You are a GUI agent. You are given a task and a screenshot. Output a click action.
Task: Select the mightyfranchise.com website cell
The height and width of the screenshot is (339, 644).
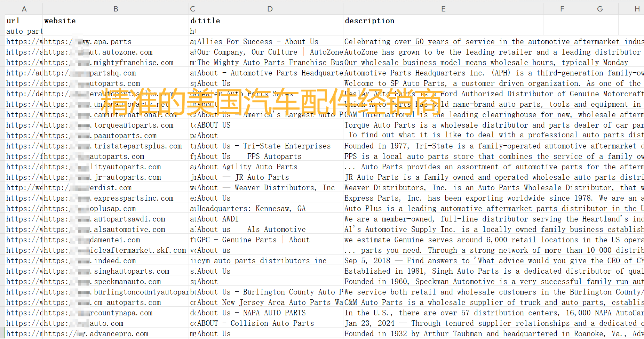point(116,62)
